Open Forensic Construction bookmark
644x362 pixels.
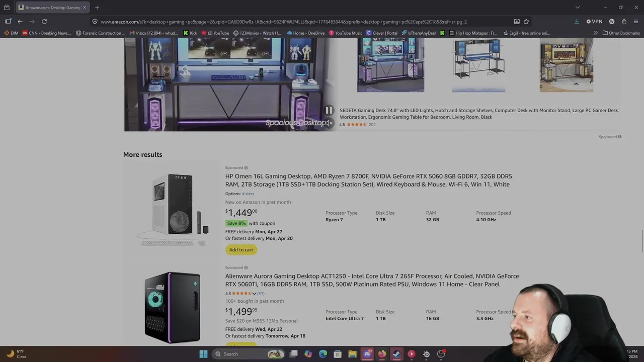[x=101, y=33]
